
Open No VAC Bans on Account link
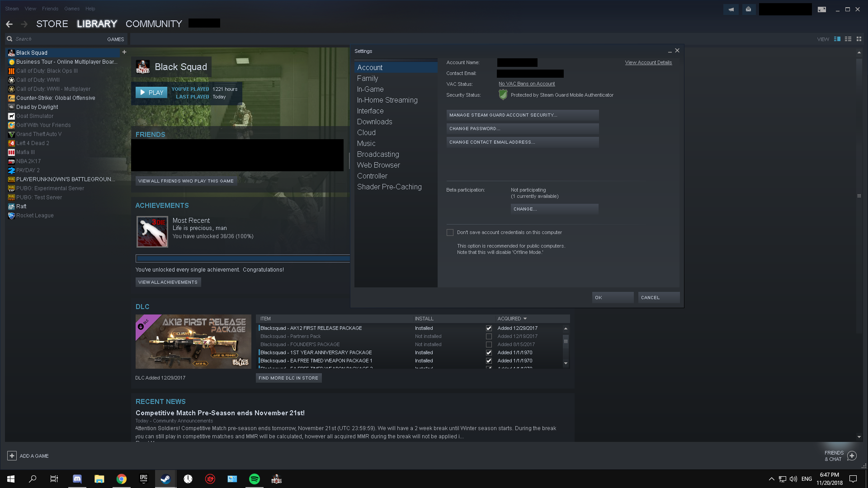[527, 84]
